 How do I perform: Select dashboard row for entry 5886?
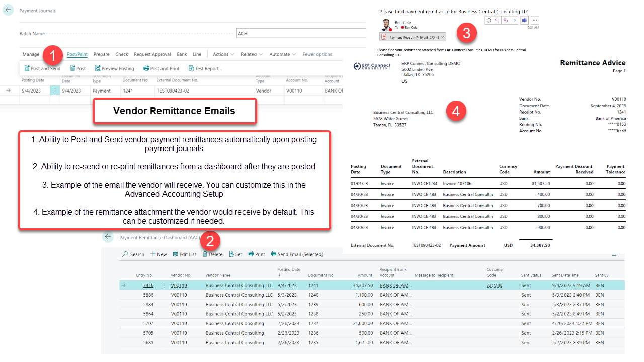click(372, 295)
